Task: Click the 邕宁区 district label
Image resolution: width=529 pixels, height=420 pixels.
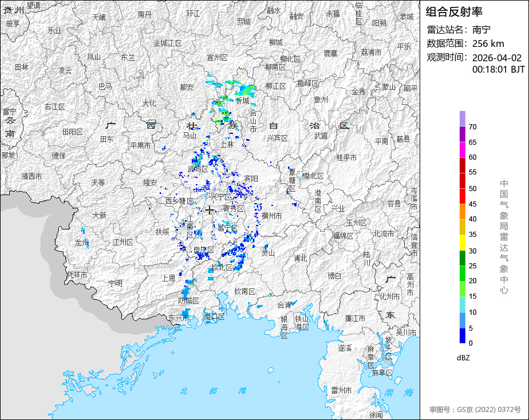Action: 227,229
